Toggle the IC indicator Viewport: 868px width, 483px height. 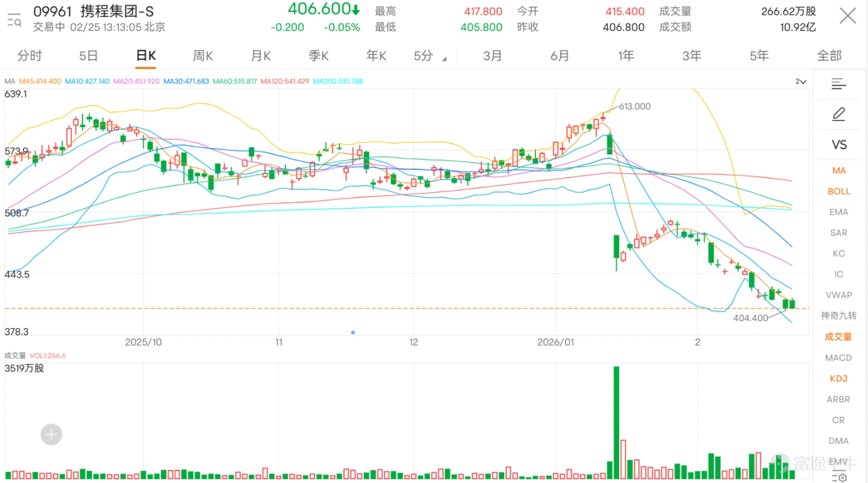839,274
